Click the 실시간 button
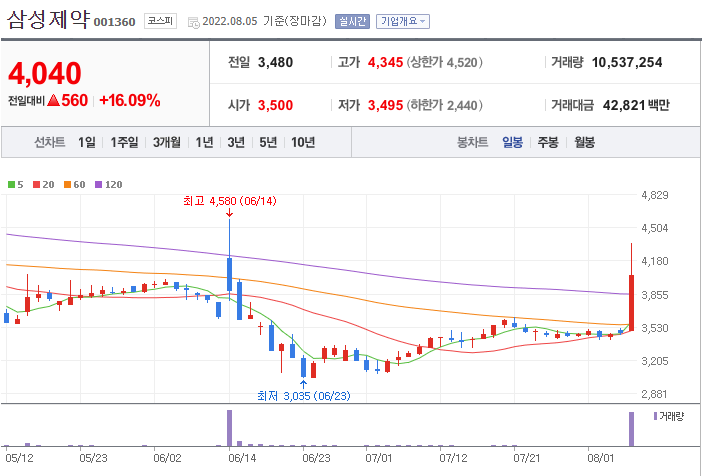 point(352,21)
